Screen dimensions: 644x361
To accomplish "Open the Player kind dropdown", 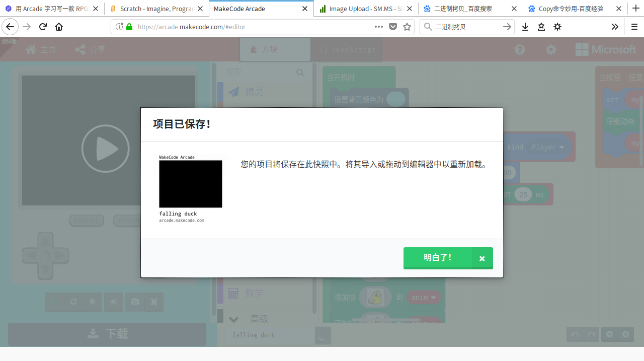I will pyautogui.click(x=548, y=147).
